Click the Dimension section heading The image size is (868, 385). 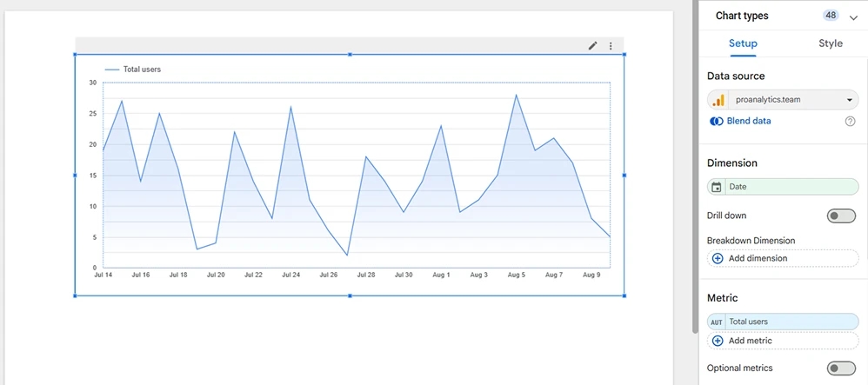point(731,163)
